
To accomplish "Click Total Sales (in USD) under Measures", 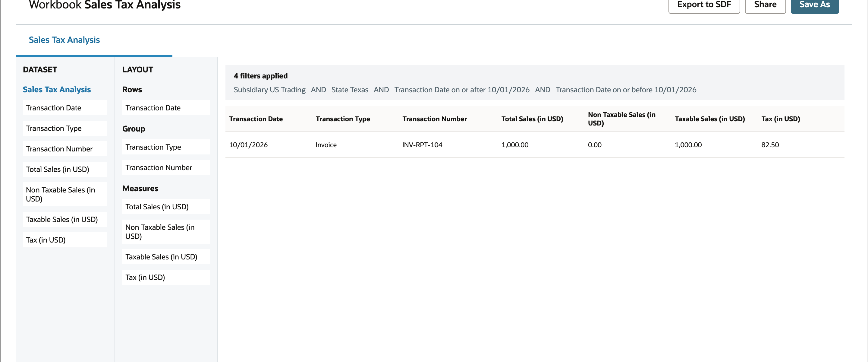I will click(x=166, y=207).
